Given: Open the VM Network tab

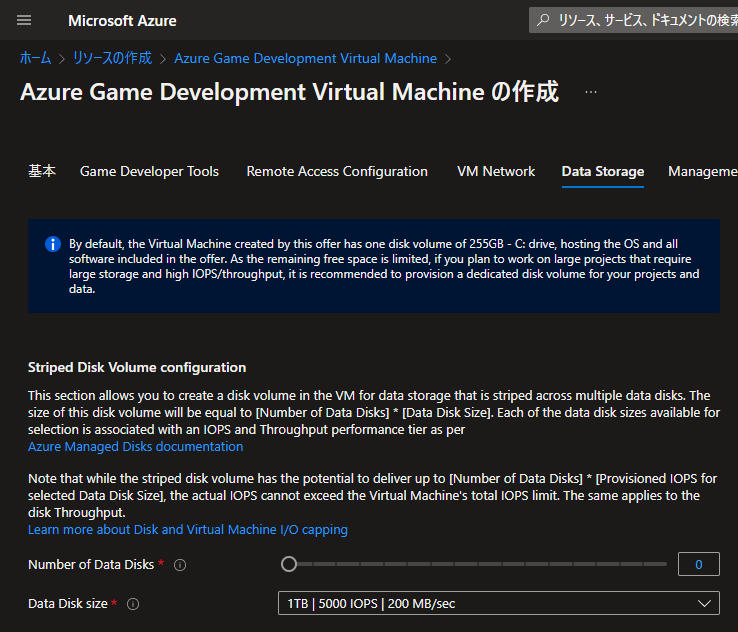Looking at the screenshot, I should point(496,171).
